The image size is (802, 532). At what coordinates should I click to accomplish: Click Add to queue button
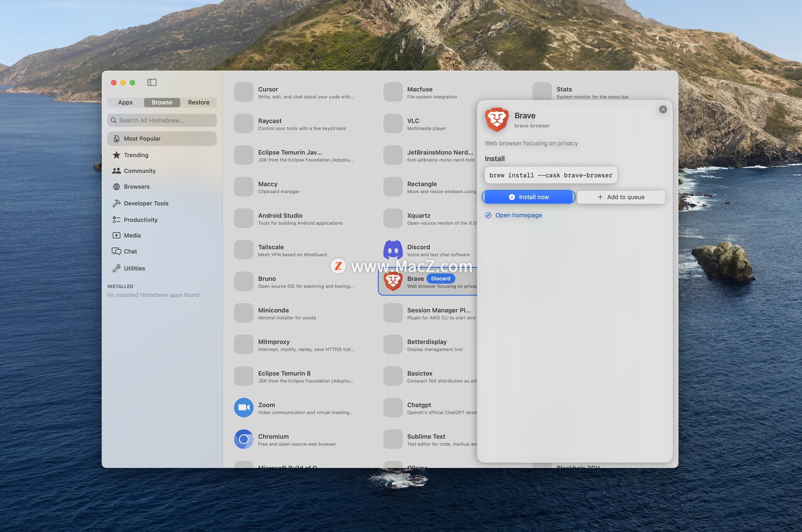[x=621, y=197]
